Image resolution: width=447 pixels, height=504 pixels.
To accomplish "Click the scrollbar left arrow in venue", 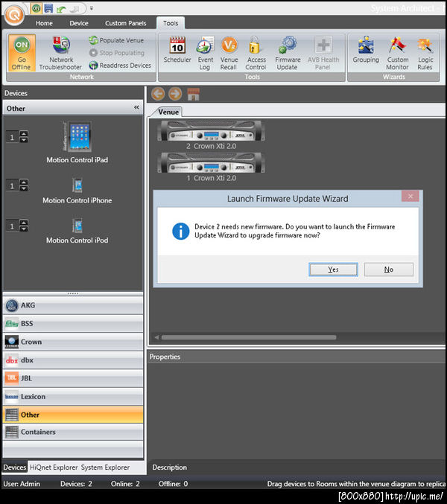I will [156, 337].
